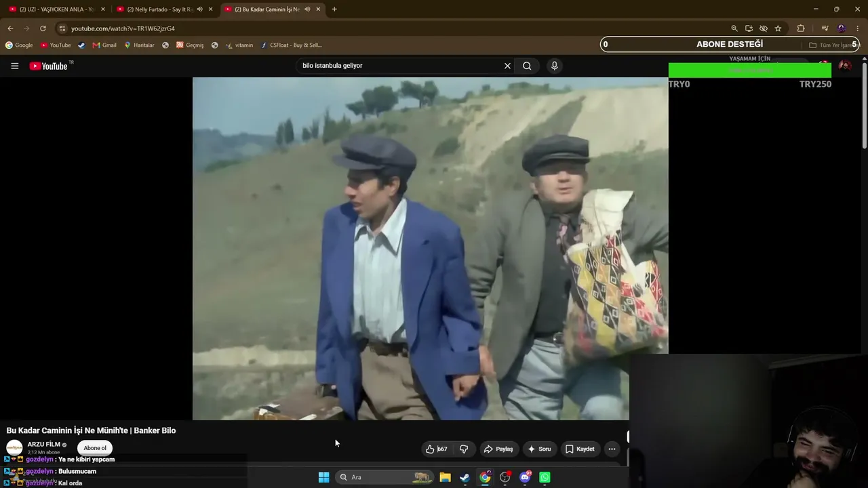Like the video with thumbs up
868x488 pixels.
[x=437, y=449]
